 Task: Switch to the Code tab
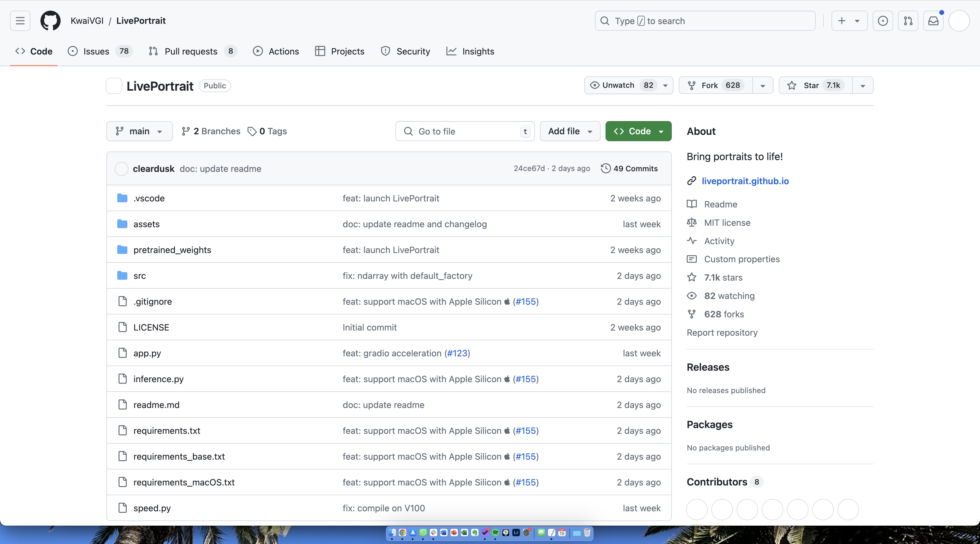tap(34, 51)
